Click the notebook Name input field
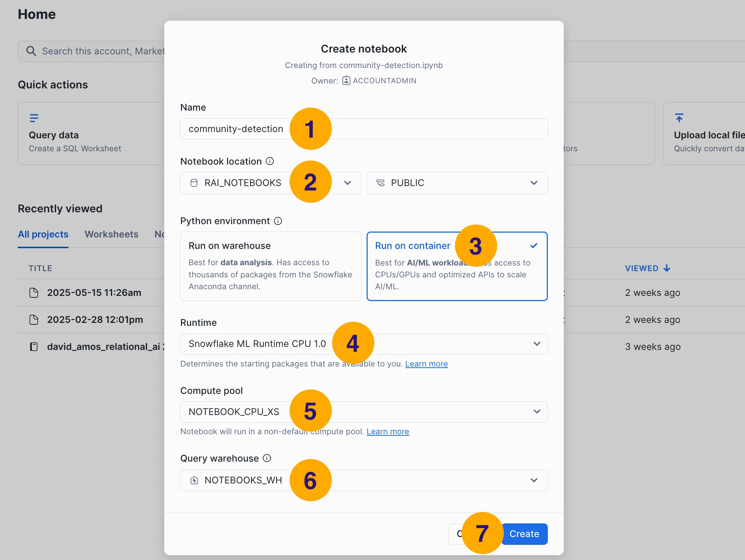Image resolution: width=745 pixels, height=560 pixels. point(425,129)
